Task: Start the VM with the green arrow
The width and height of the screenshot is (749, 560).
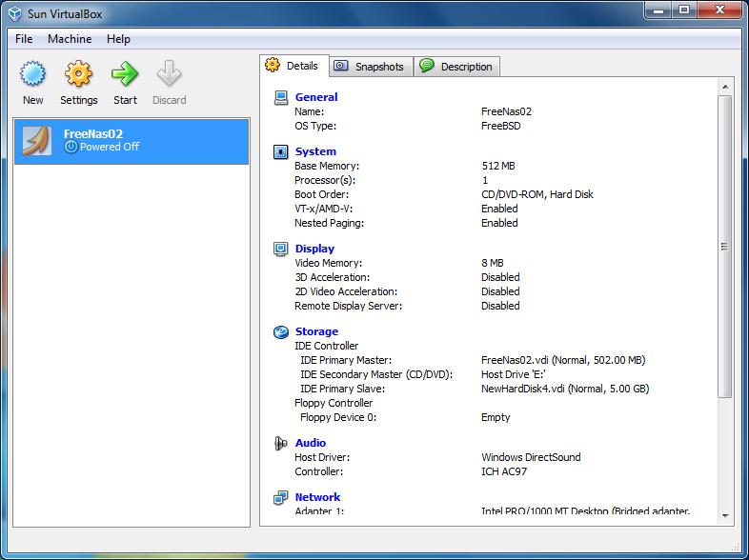Action: point(125,74)
